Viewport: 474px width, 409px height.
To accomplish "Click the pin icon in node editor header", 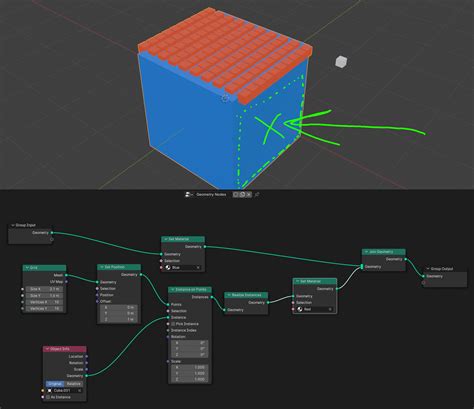I will 257,194.
